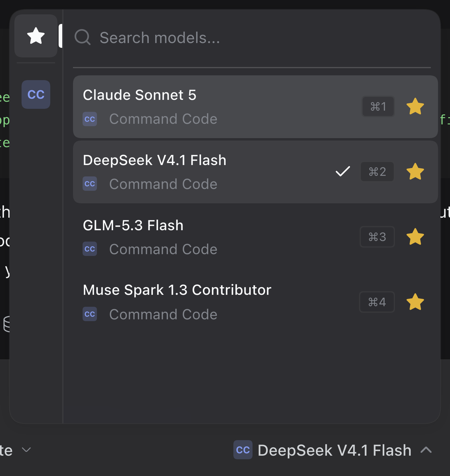
Task: Unfavorite Claude Sonnet 5 via its star
Action: tap(415, 106)
